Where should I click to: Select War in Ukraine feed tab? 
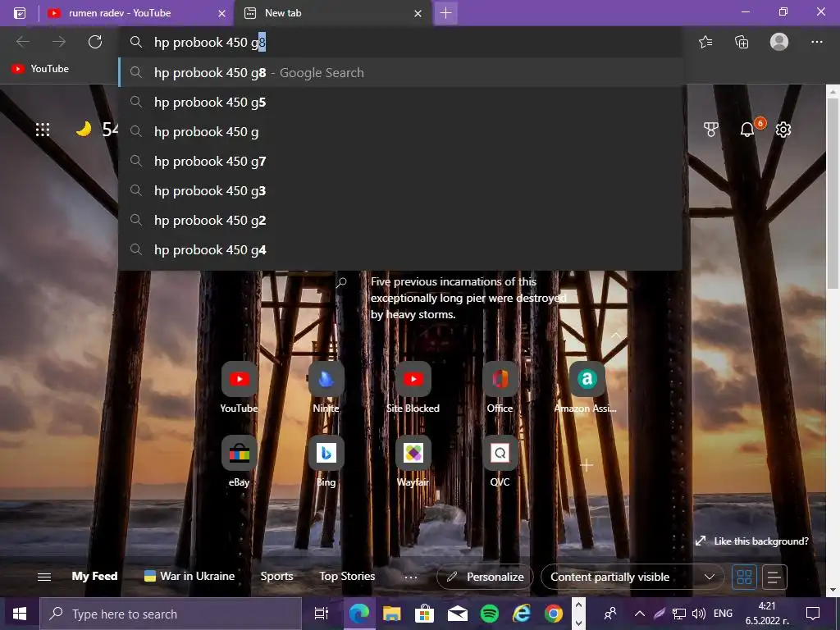(189, 577)
